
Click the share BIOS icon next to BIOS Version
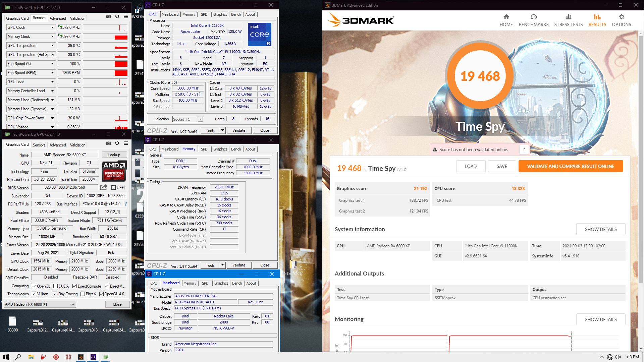(x=104, y=187)
